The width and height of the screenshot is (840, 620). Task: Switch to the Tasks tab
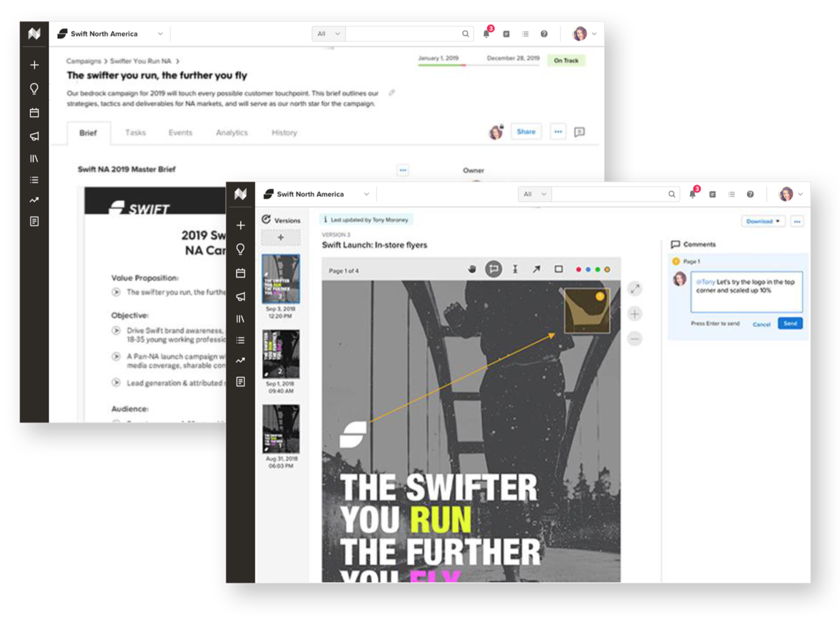pos(135,133)
